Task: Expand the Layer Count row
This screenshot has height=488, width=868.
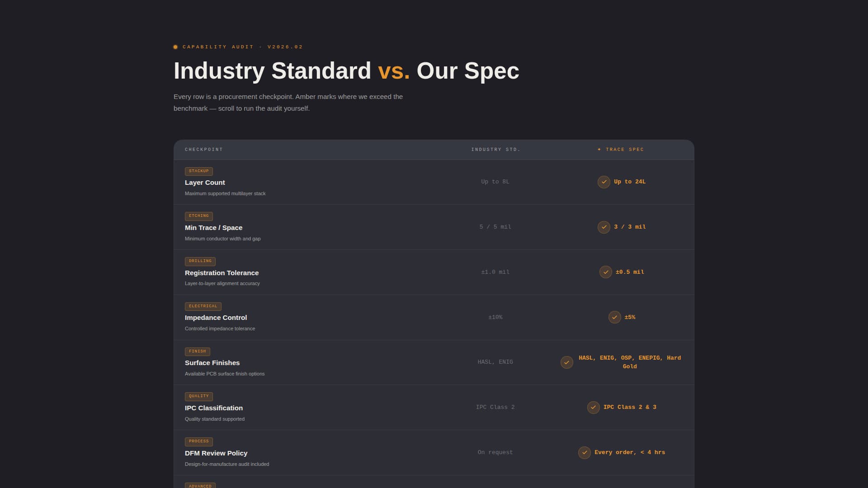Action: tap(204, 182)
